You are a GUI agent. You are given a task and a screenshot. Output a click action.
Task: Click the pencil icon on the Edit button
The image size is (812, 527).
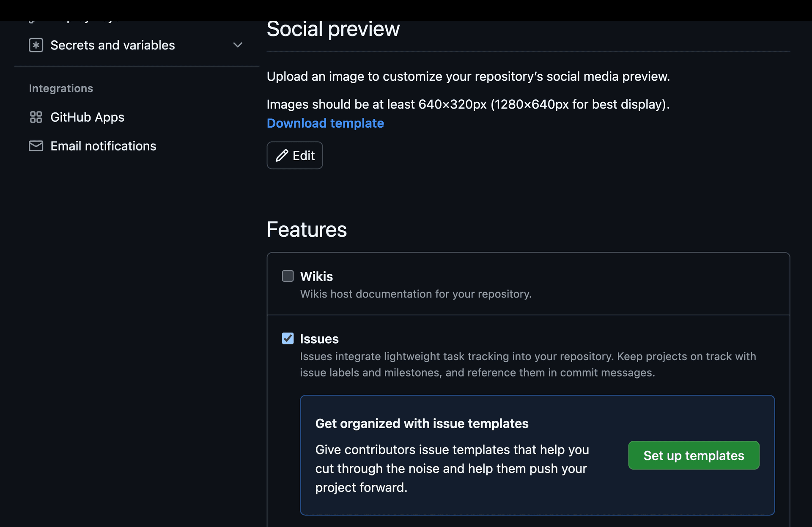282,156
